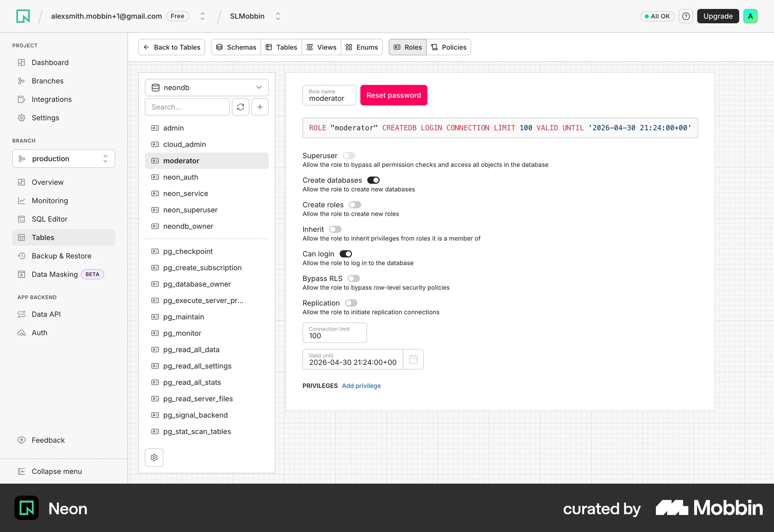Viewport: 774px width, 532px height.
Task: Click the Backup & Restore icon
Action: coord(21,256)
